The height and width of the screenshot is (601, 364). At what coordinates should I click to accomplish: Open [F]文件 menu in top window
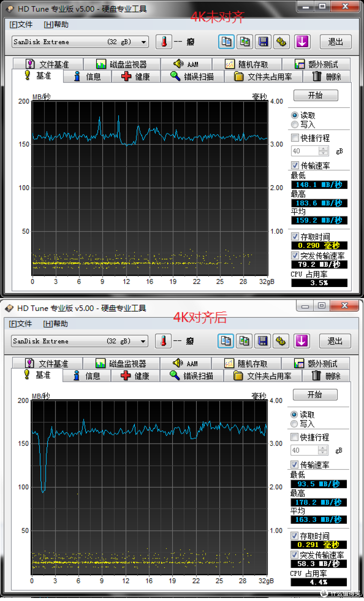click(21, 24)
